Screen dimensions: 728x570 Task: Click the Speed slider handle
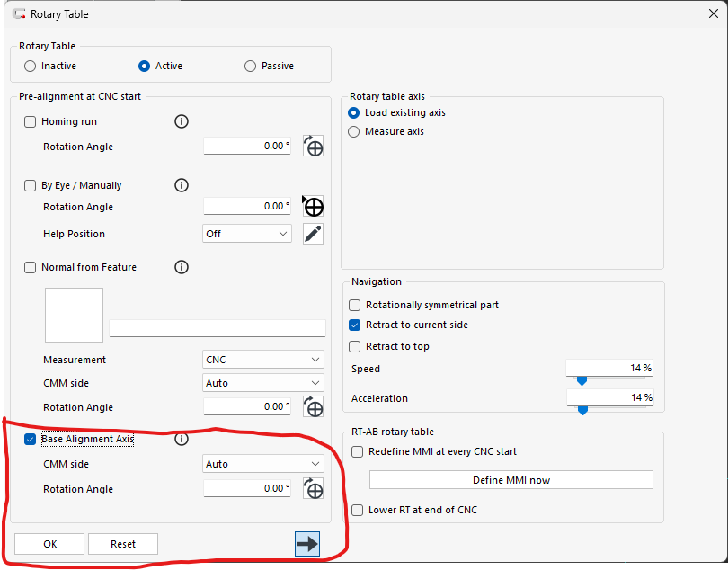582,380
